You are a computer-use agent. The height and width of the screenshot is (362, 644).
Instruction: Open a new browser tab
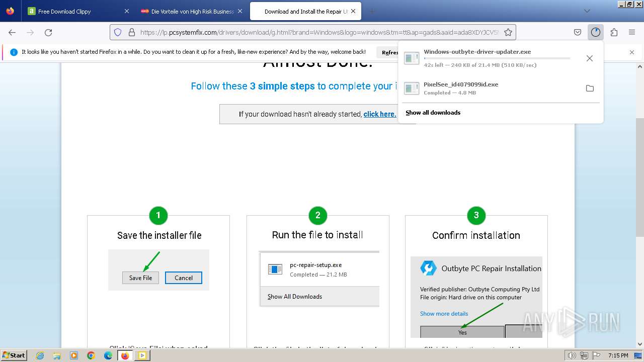pyautogui.click(x=372, y=11)
